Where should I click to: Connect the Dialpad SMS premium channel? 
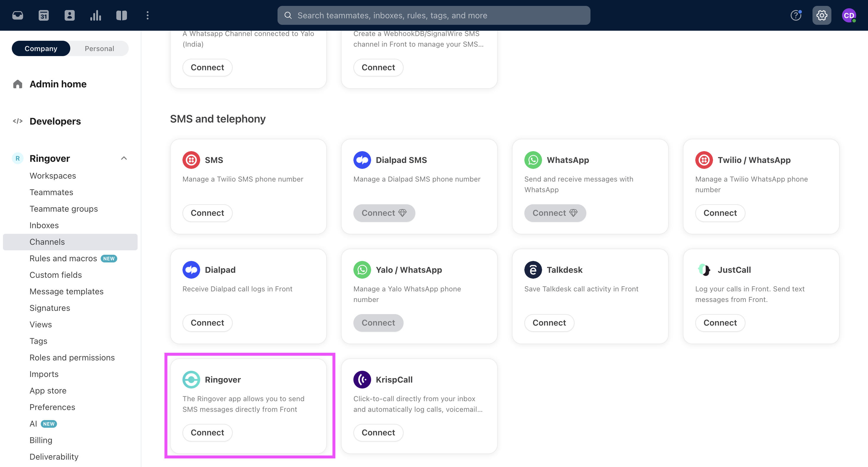tap(384, 213)
